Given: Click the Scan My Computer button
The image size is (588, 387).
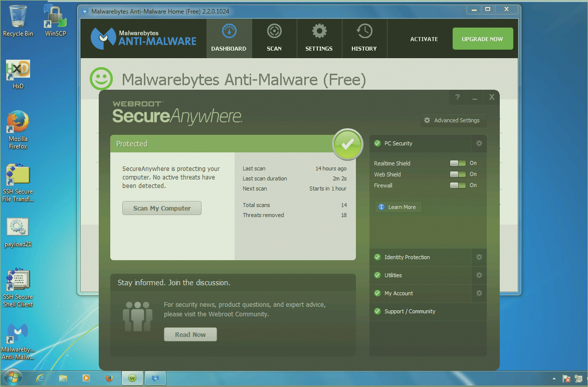Looking at the screenshot, I should point(161,208).
